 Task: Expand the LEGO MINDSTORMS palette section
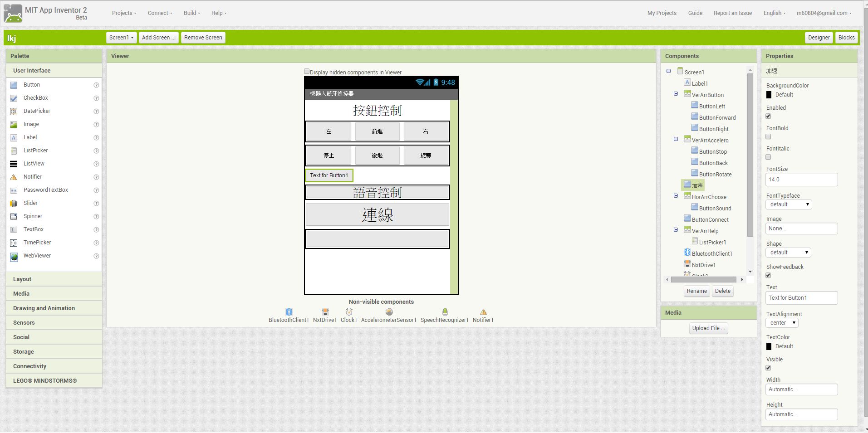click(54, 381)
